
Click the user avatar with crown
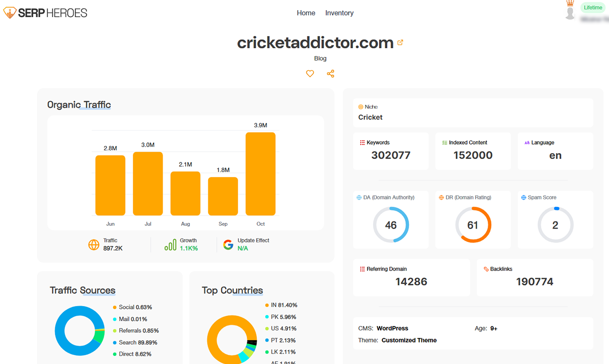[570, 10]
